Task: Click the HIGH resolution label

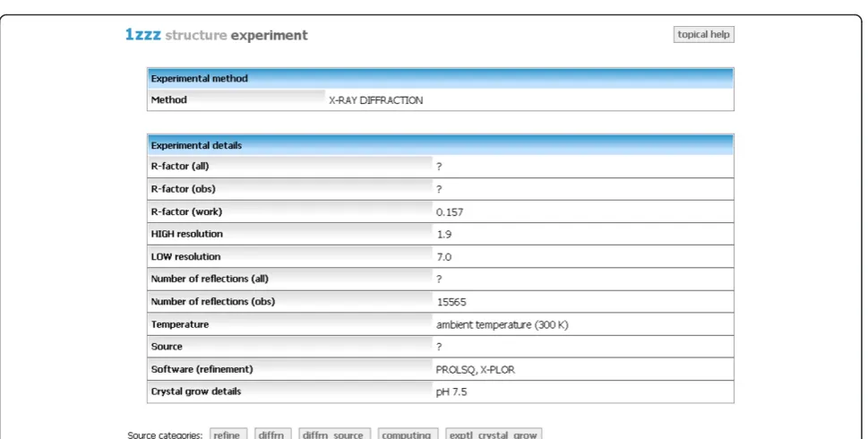Action: 186,234
